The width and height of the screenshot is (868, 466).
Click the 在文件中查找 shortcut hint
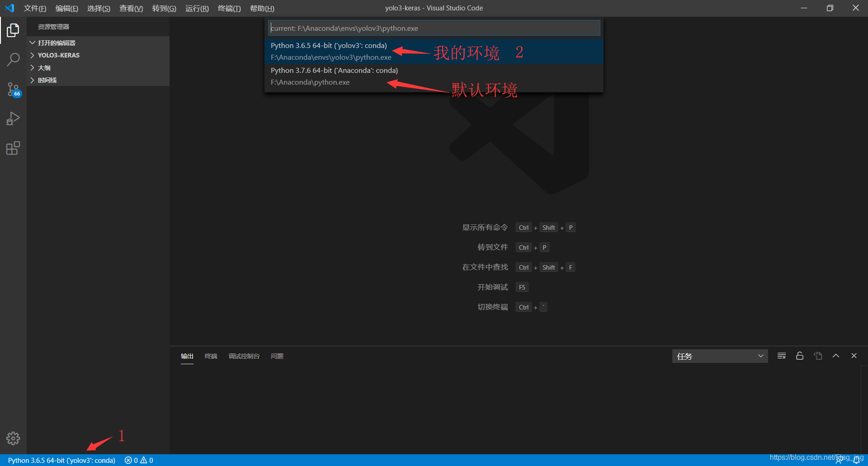485,267
